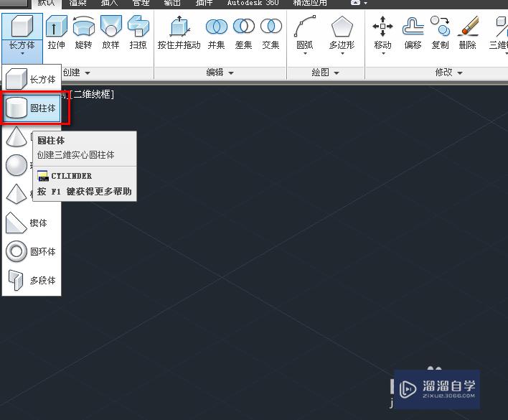The width and height of the screenshot is (508, 420).
Task: Click the Presspull (按住并拖动) tool
Action: point(179,32)
